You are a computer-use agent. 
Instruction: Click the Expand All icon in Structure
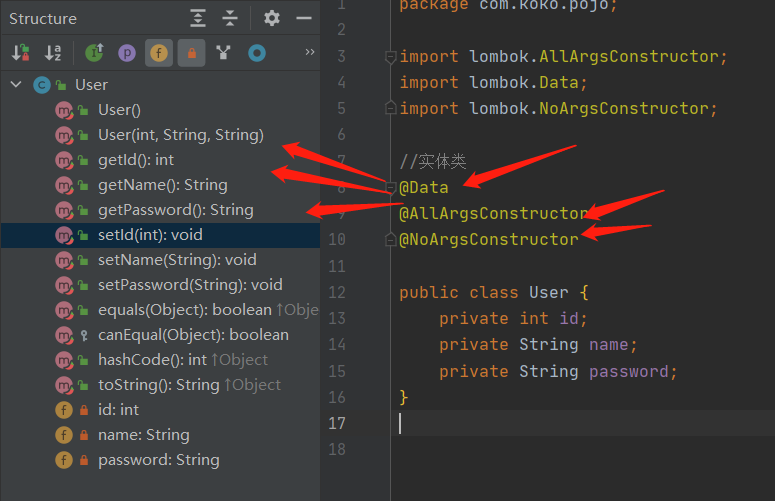click(198, 18)
